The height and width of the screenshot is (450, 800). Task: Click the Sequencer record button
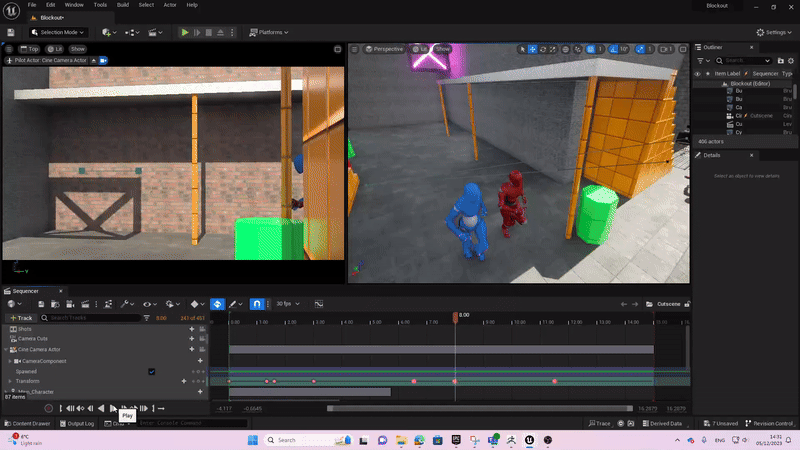pos(49,408)
